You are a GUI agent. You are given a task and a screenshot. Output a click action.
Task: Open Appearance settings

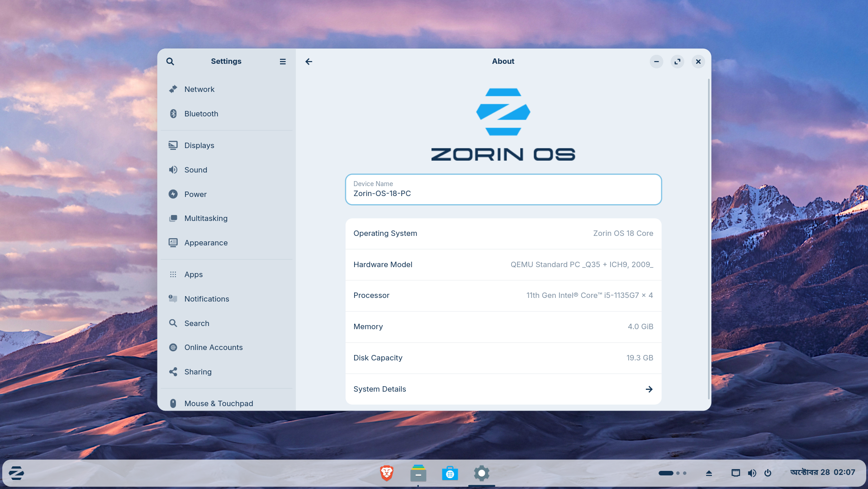(227, 243)
